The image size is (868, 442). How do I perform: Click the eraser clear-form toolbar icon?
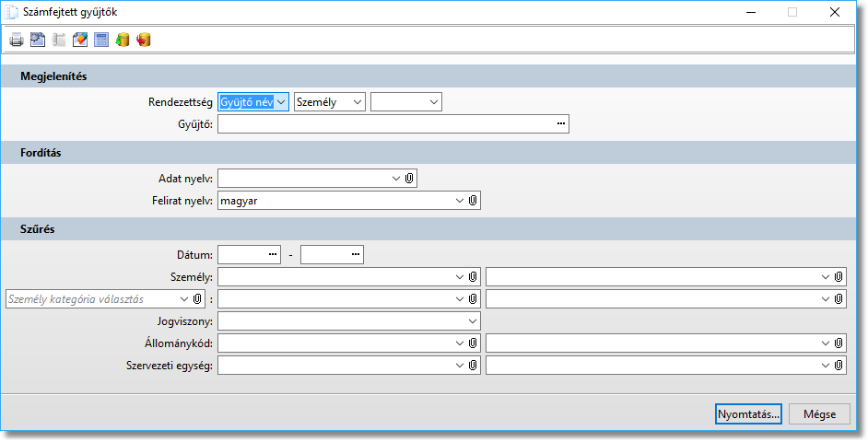[x=80, y=40]
